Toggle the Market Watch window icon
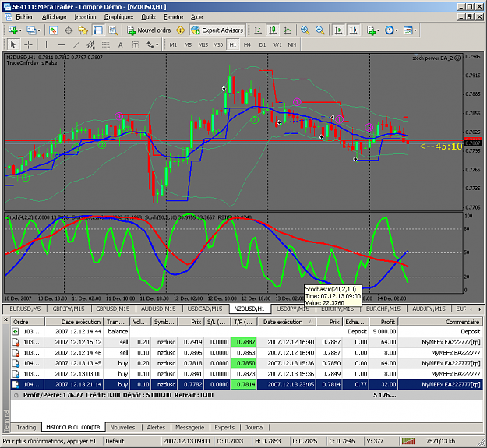487x448 pixels. 54,30
